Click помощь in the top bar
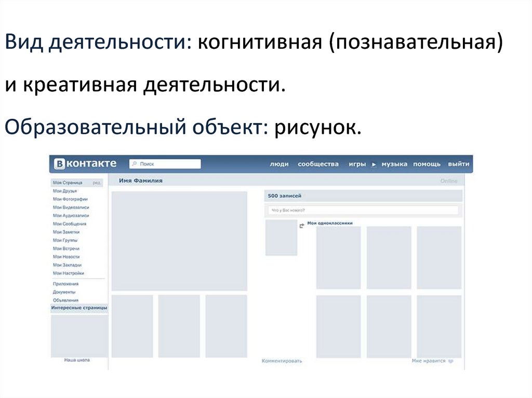 (x=427, y=164)
